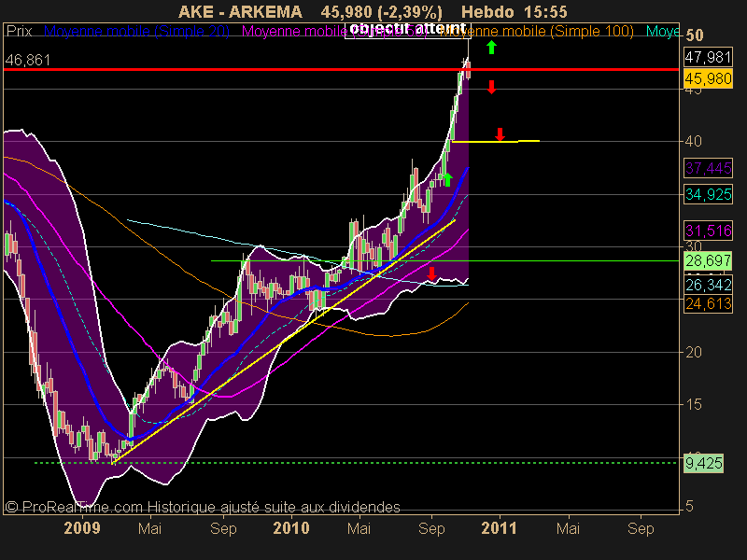This screenshot has width=747, height=560.
Task: Click the yellow 45,980 current price tag
Action: (x=708, y=78)
